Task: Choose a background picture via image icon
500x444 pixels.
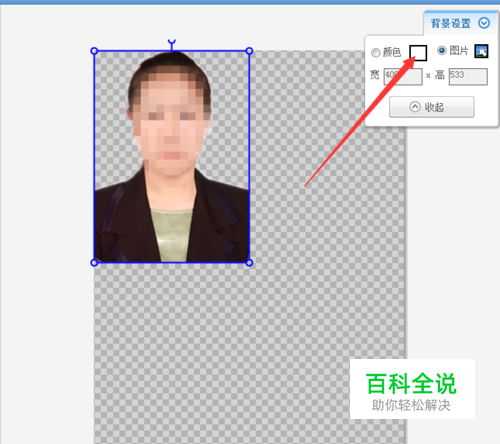Action: pos(481,51)
